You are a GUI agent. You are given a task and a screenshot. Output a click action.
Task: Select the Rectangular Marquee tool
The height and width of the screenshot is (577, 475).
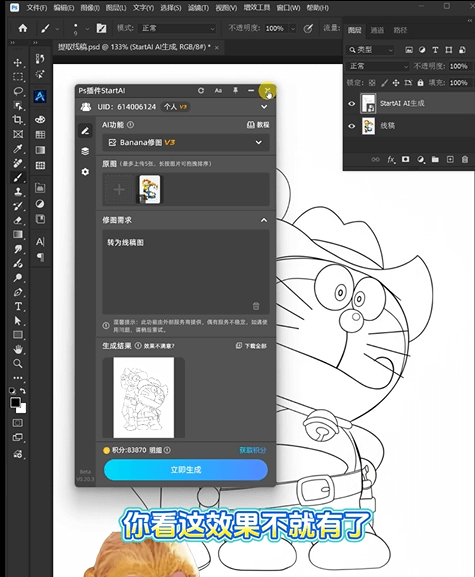(18, 77)
